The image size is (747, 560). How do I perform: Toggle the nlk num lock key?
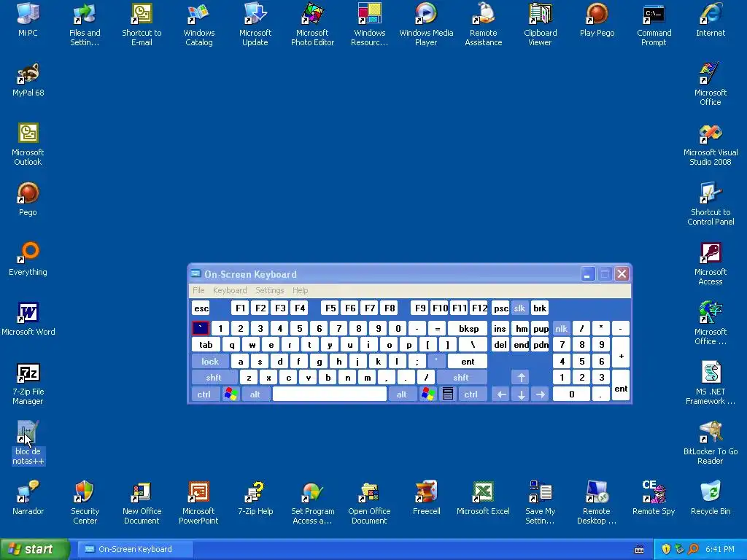561,329
